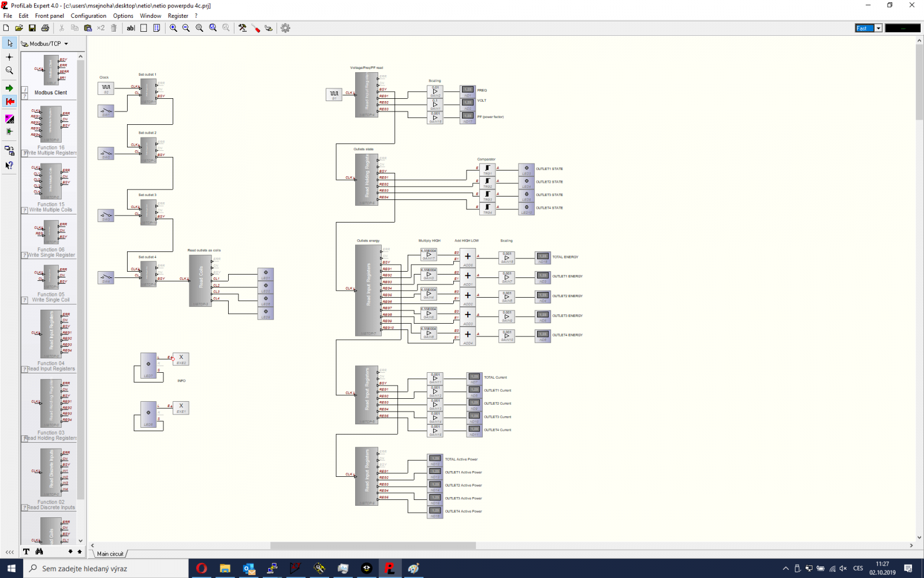Select the magnifier tool in sidebar
This screenshot has height=578, width=924.
coord(9,70)
